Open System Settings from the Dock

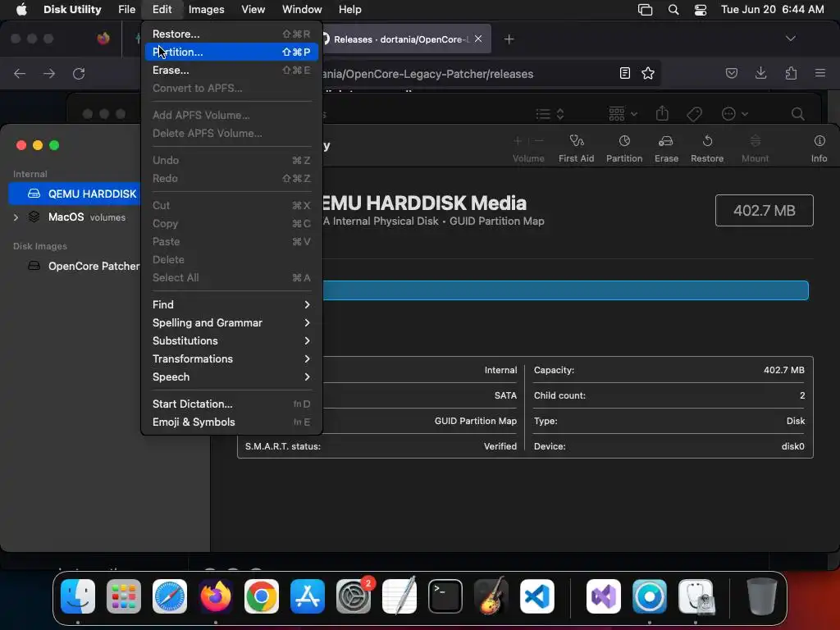354,596
